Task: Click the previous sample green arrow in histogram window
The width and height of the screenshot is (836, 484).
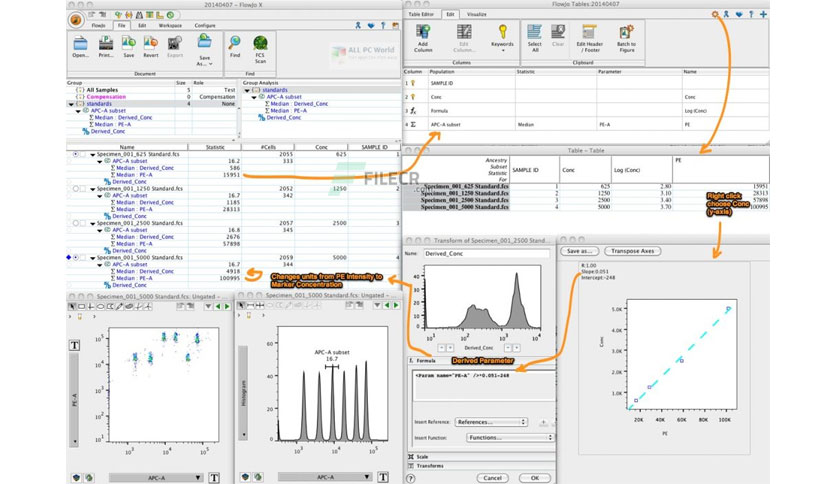Action: tap(387, 305)
